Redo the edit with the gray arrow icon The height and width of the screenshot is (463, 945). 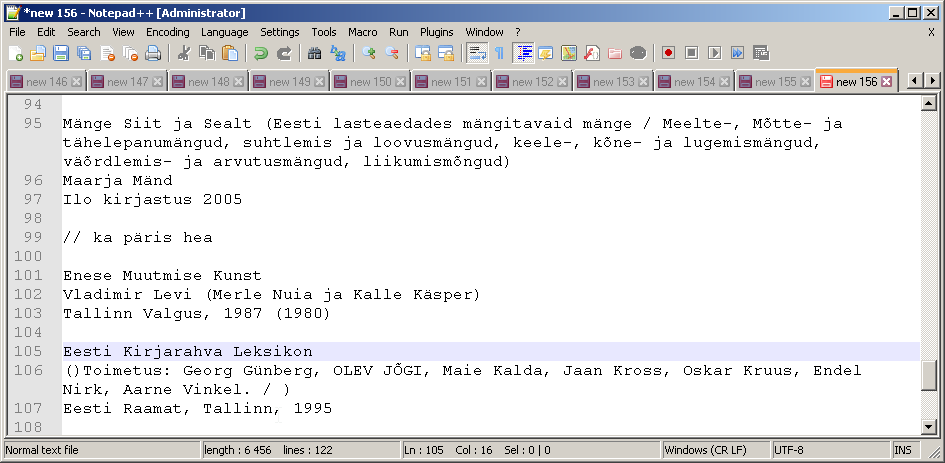284,53
